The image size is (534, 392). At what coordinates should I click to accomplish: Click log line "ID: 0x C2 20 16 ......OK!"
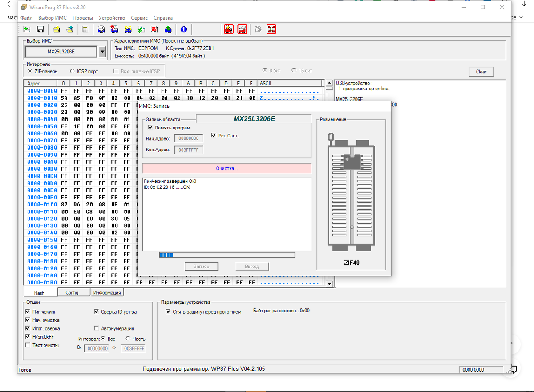point(167,187)
